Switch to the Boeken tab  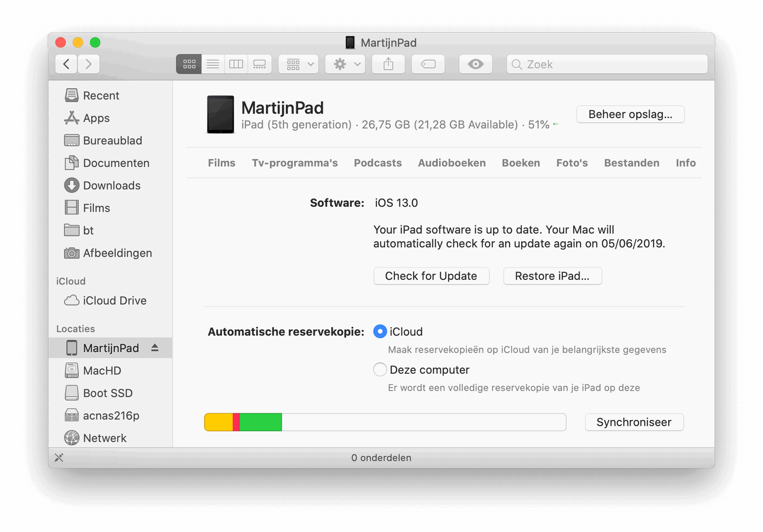(521, 163)
